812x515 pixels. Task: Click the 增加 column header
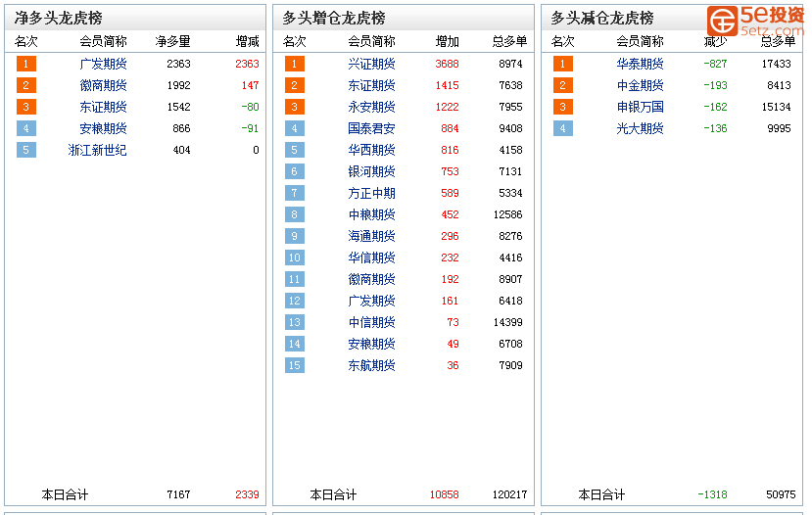[x=447, y=41]
